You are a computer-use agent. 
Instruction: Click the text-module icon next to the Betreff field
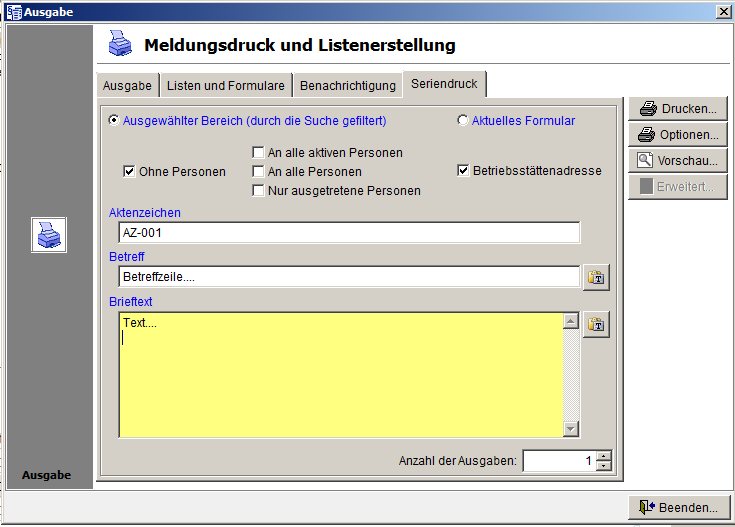[x=596, y=277]
